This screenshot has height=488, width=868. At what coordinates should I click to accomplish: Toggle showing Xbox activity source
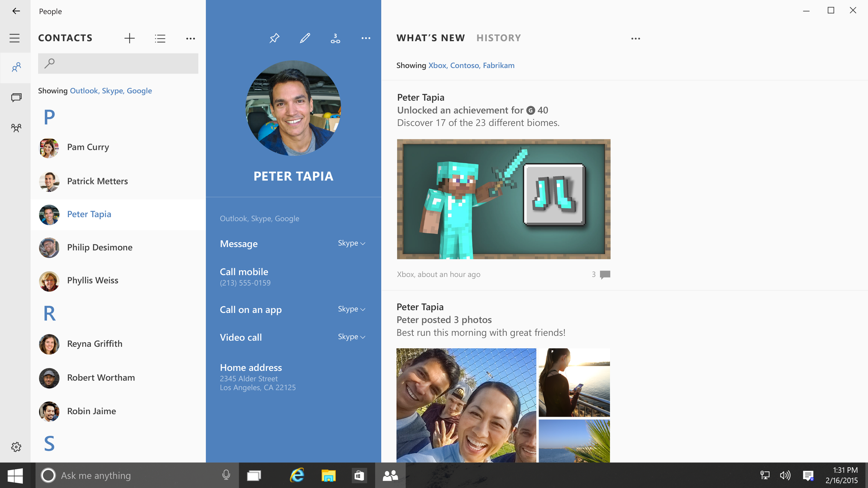tap(437, 65)
